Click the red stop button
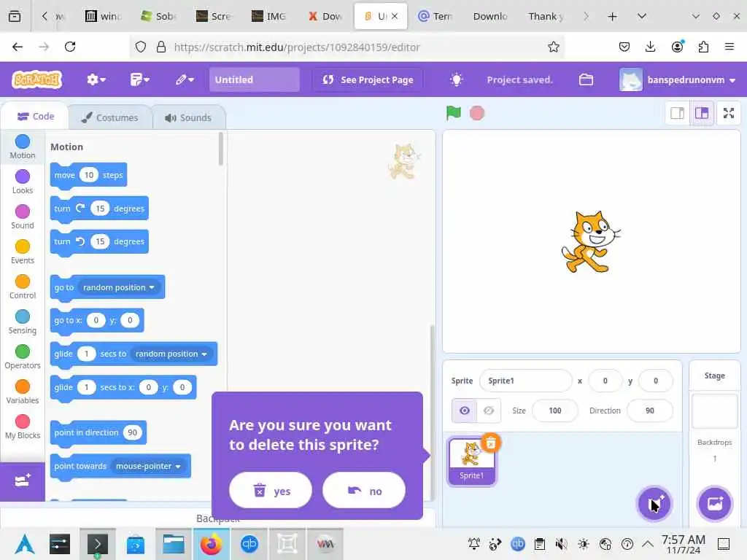The height and width of the screenshot is (560, 747). click(477, 113)
